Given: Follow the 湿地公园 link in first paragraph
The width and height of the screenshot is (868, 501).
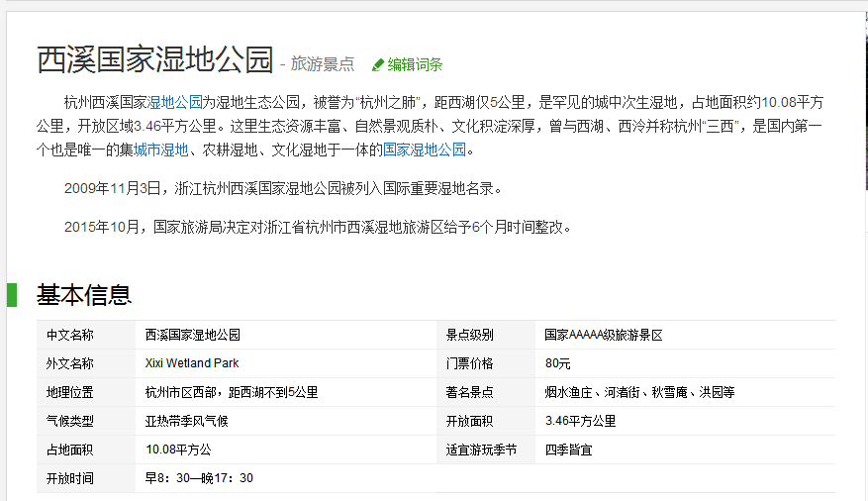Looking at the screenshot, I should [175, 101].
